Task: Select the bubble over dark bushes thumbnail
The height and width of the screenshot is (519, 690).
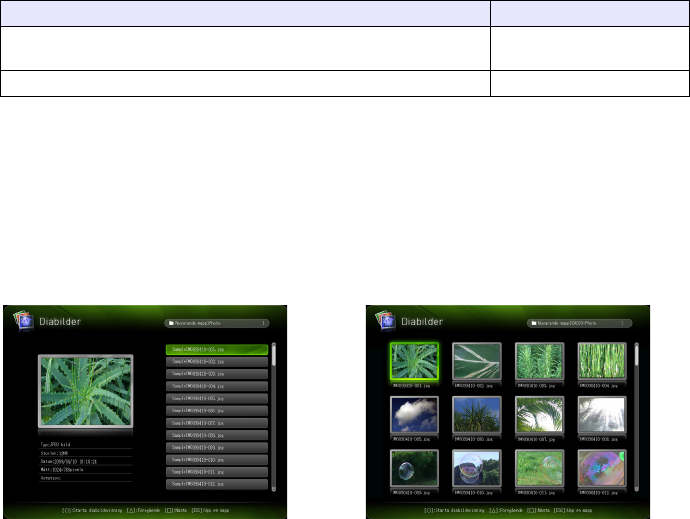Action: (x=414, y=468)
